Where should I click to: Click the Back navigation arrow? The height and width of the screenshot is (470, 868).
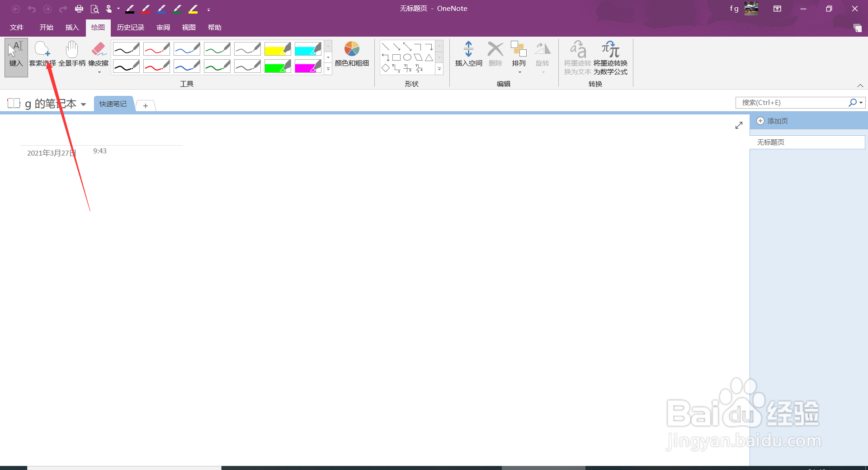tap(16, 9)
